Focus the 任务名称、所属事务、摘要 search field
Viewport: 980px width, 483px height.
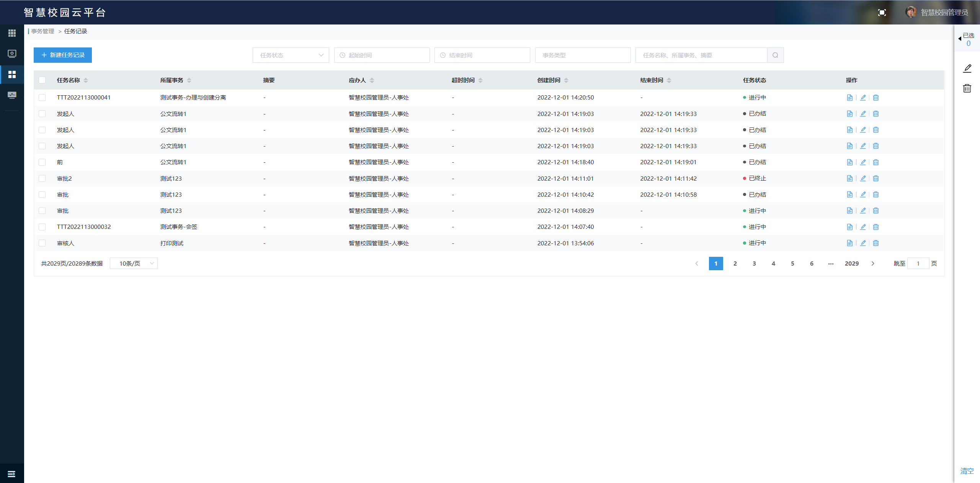(x=701, y=55)
